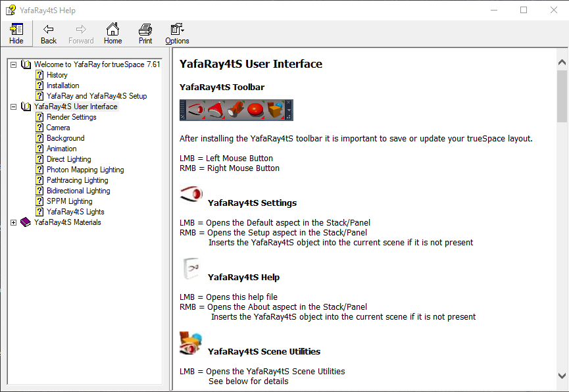
Task: Click the purple closed book icon for Materials
Action: 26,222
